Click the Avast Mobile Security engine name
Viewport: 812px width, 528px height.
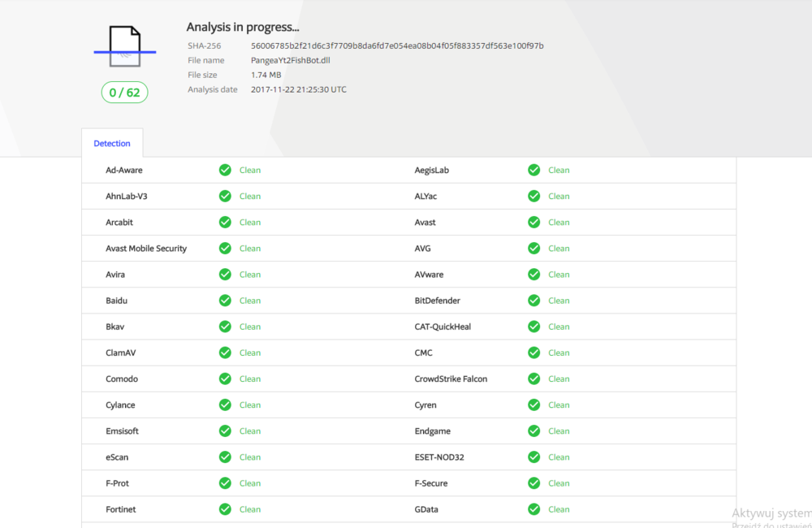[x=146, y=249]
